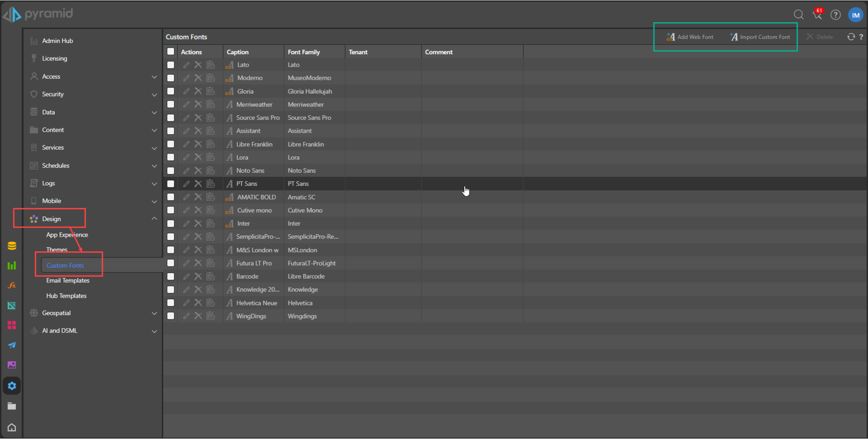Go to home icon in left rail
868x439 pixels.
click(x=12, y=427)
